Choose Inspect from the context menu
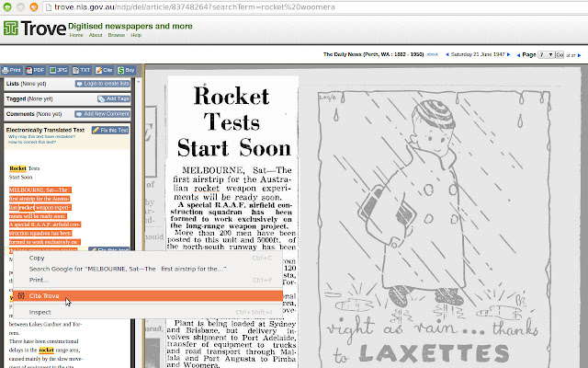 pyautogui.click(x=40, y=312)
